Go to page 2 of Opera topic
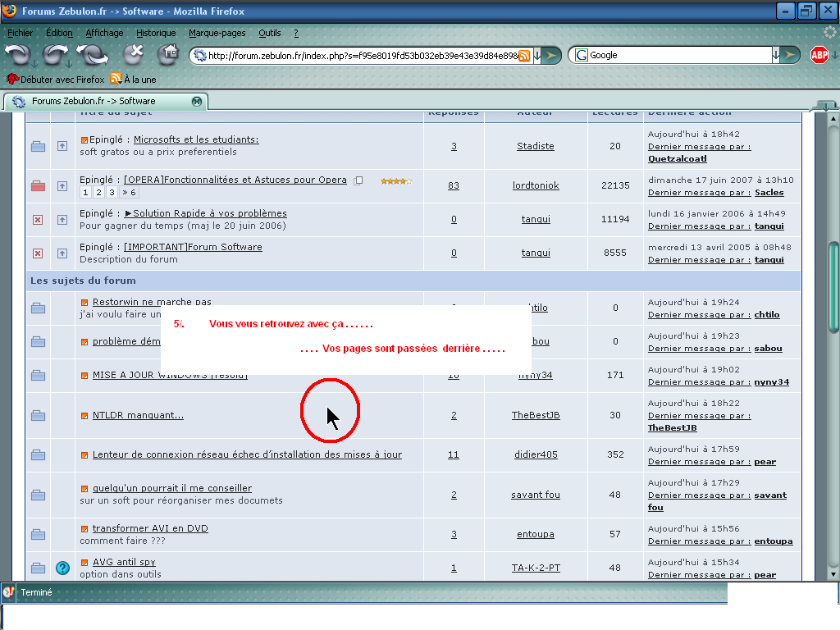The width and height of the screenshot is (840, 630). [x=98, y=193]
